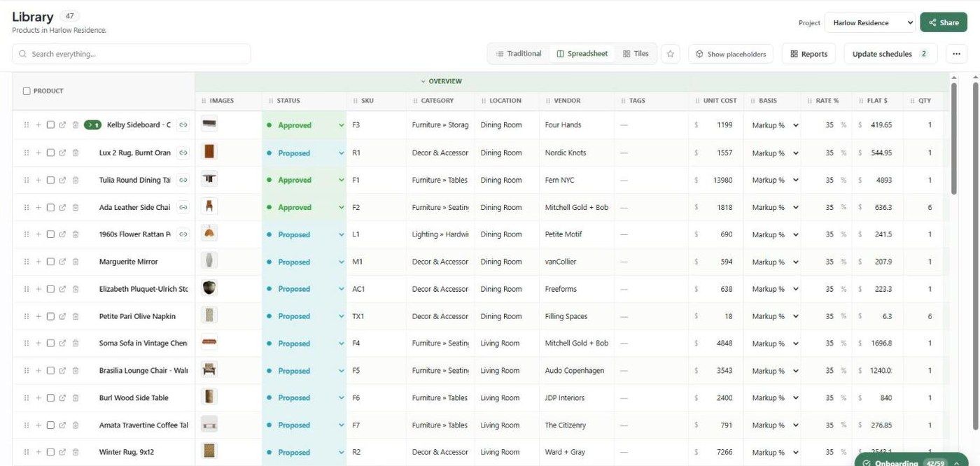Click unit cost 13980 cell
The height and width of the screenshot is (466, 980).
click(716, 180)
